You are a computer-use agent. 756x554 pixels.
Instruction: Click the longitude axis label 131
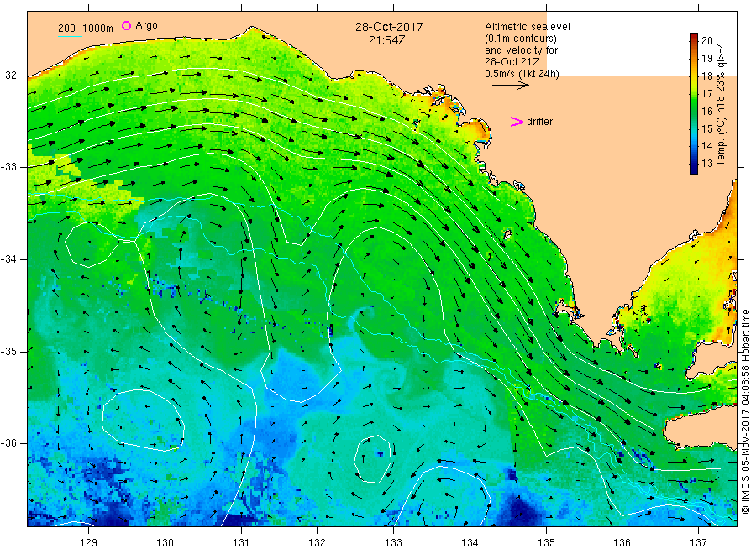(241, 543)
